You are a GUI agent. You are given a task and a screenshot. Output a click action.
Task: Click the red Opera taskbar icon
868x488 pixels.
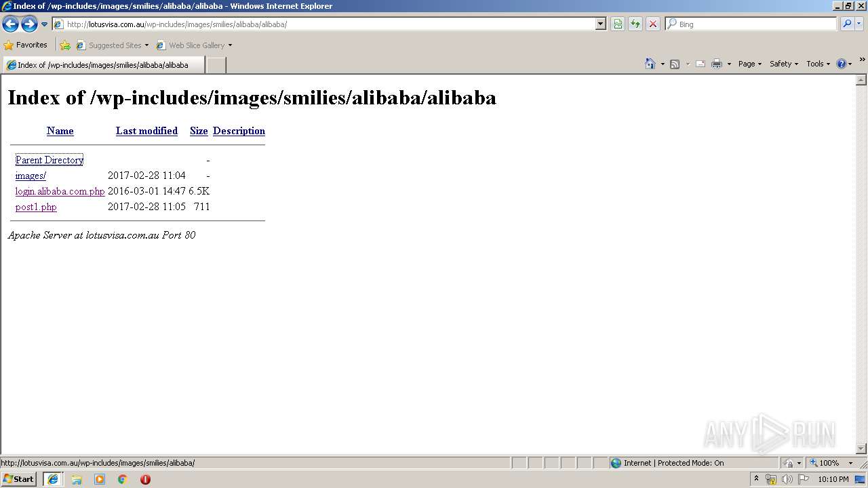click(145, 479)
